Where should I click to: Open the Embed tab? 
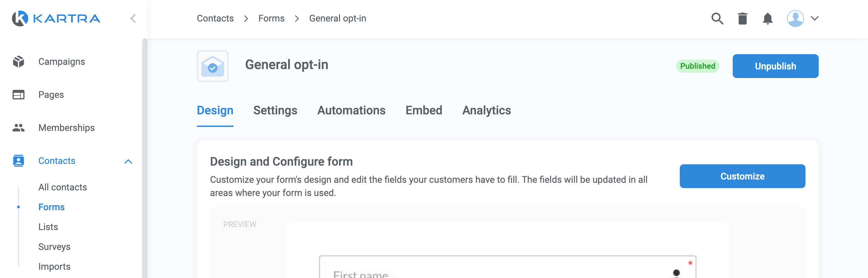[423, 110]
